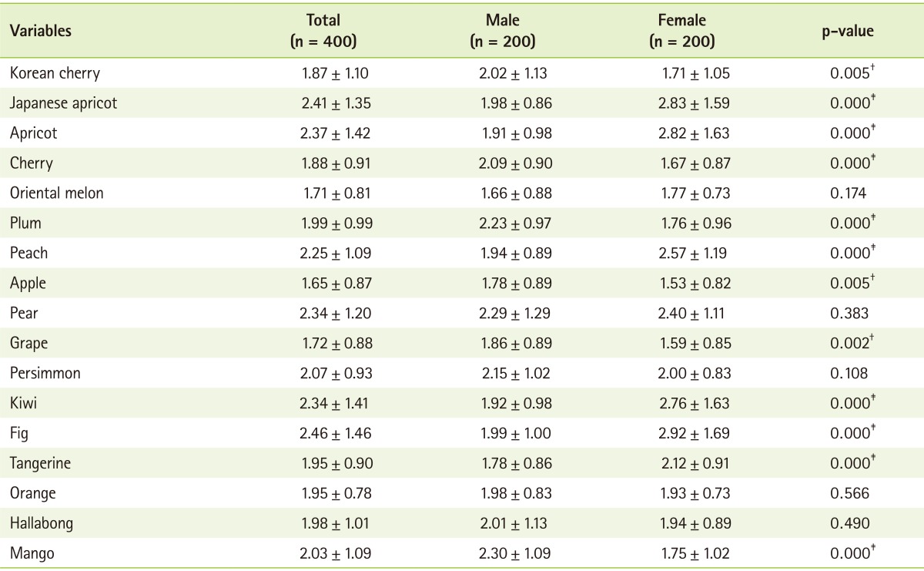
Task: Click Persimmon's p-value 0.108
Action: [x=851, y=374]
